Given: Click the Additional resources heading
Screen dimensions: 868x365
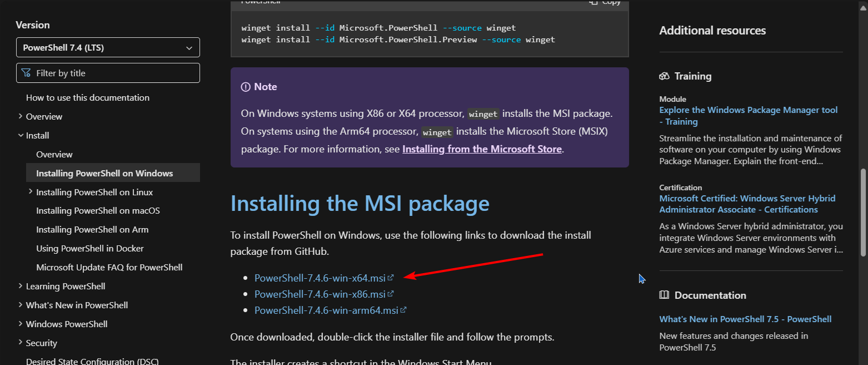Looking at the screenshot, I should coord(712,31).
